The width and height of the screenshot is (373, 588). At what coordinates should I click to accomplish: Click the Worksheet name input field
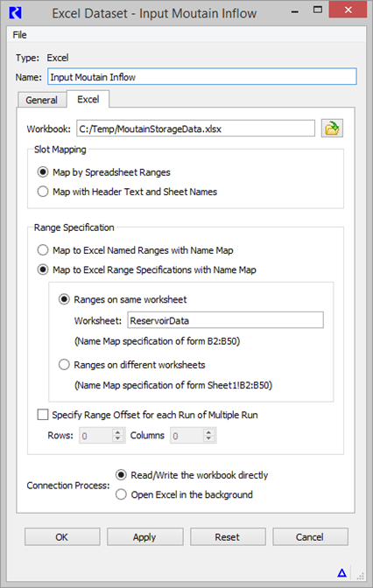pos(225,320)
